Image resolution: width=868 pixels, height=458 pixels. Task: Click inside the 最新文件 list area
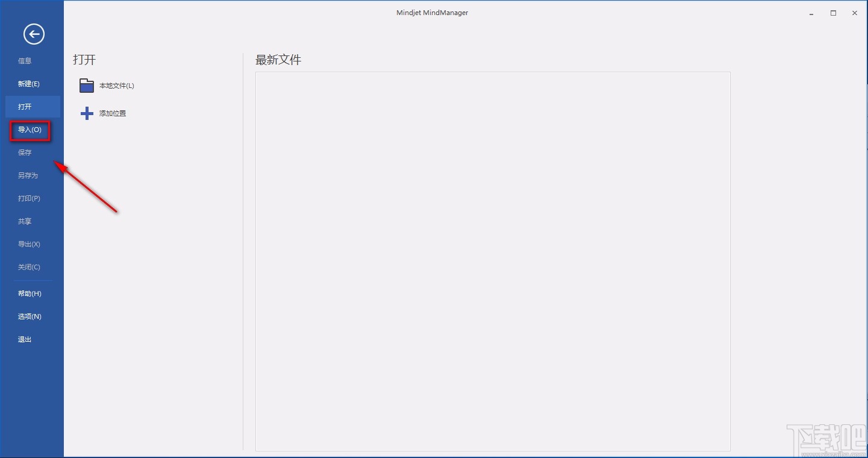pos(493,262)
